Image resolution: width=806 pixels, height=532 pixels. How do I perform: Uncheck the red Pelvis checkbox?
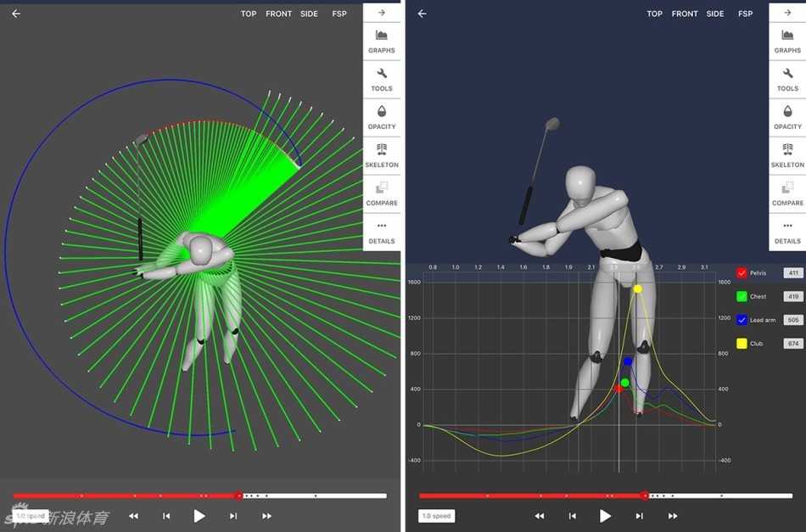(742, 273)
